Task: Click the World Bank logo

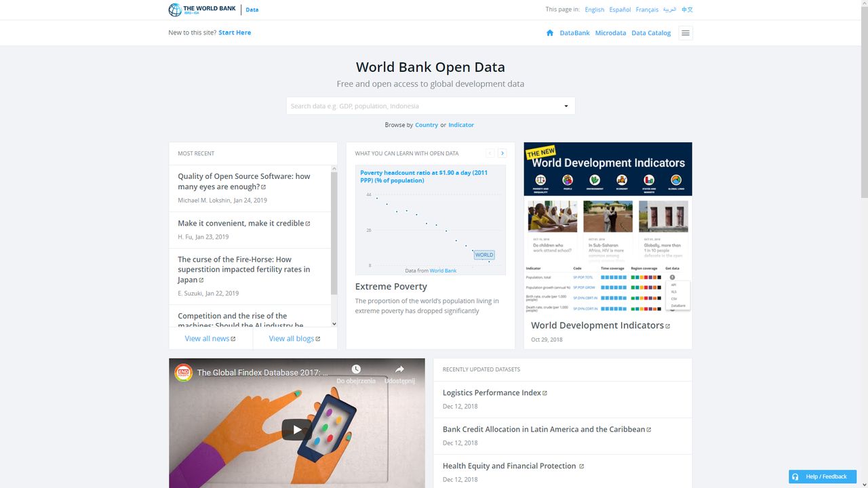Action: [x=202, y=9]
